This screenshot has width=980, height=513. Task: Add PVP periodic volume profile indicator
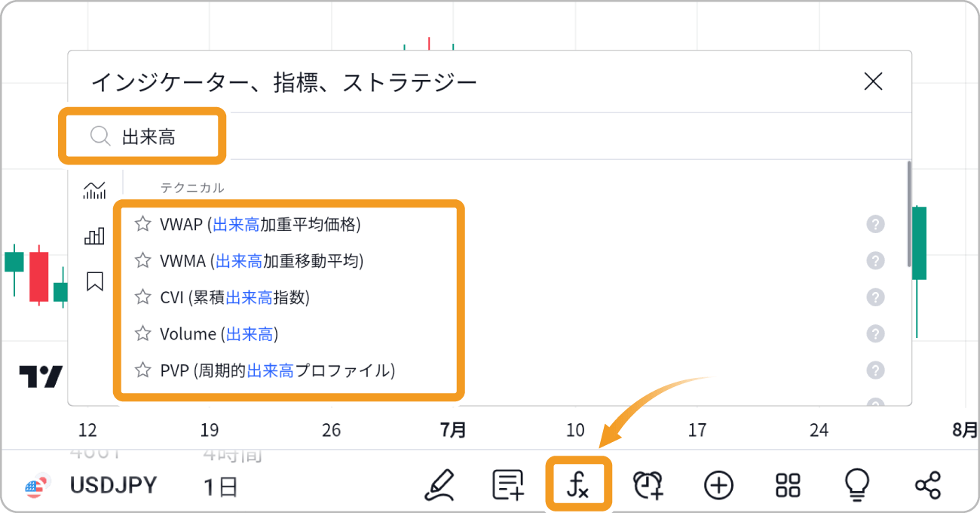click(x=277, y=370)
